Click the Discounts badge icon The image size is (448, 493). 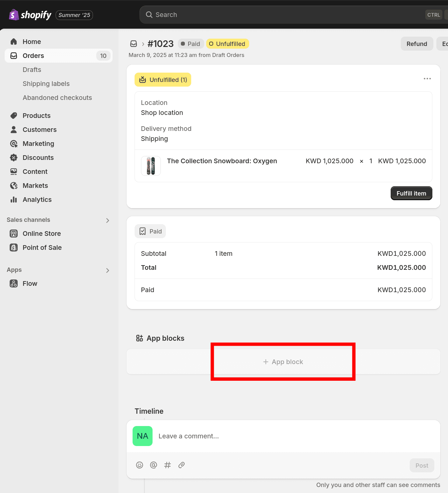point(14,158)
